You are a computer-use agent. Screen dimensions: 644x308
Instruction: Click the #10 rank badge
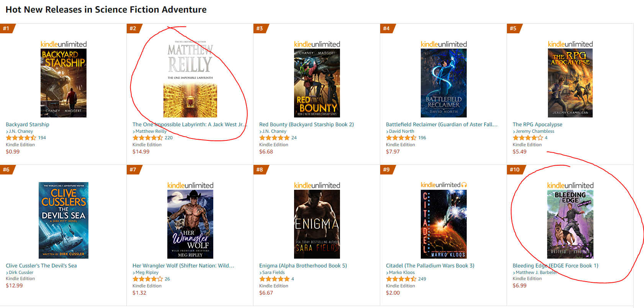click(515, 169)
